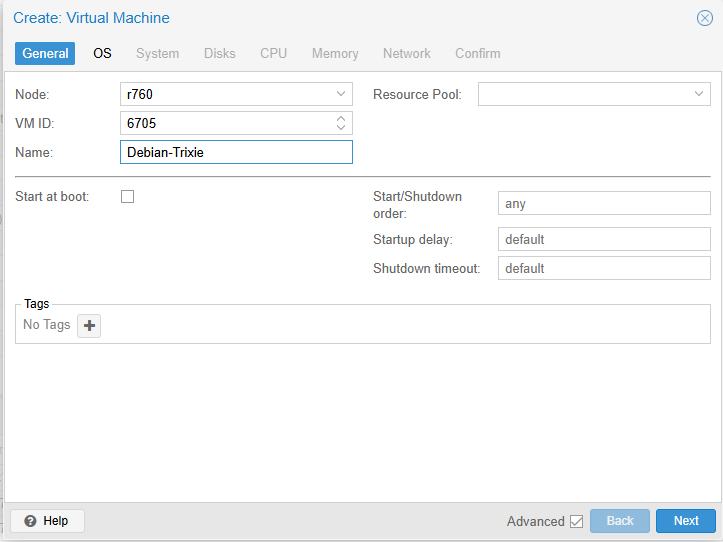The width and height of the screenshot is (723, 542).
Task: Decrease VM ID with down spinner arrow
Action: (x=341, y=128)
